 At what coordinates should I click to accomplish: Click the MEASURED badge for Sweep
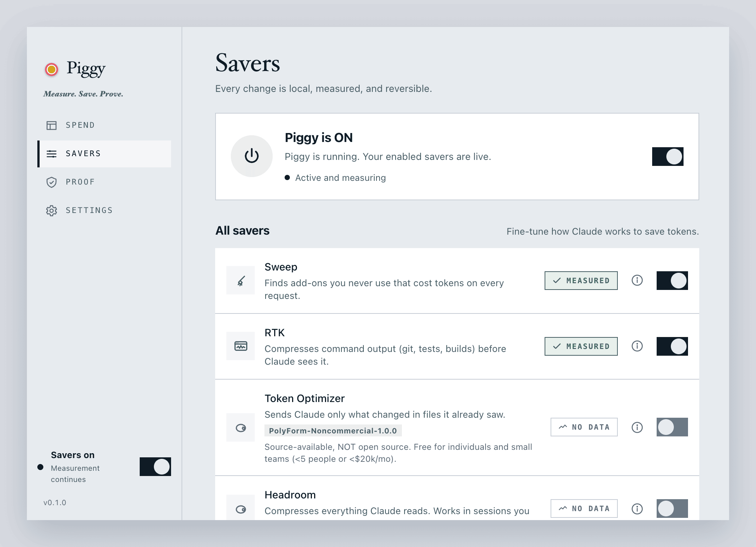coord(581,281)
